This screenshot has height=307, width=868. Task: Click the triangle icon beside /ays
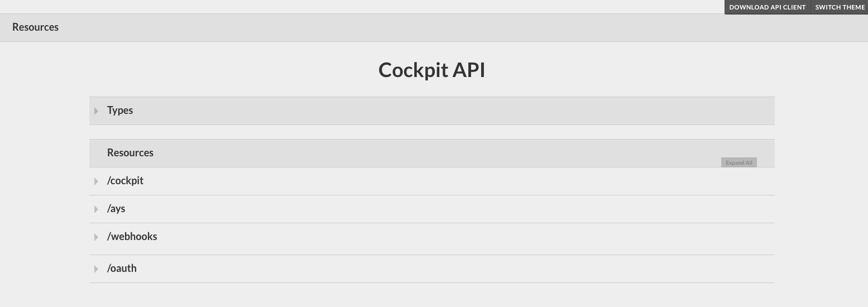tap(96, 209)
